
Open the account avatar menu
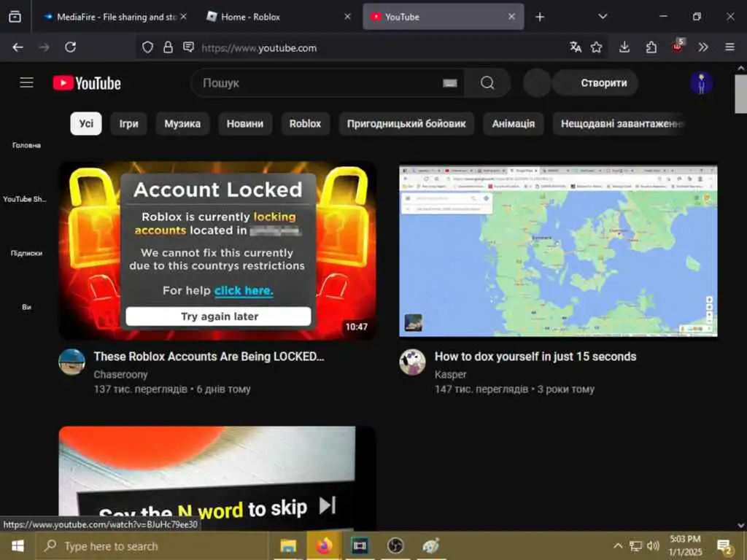point(701,83)
